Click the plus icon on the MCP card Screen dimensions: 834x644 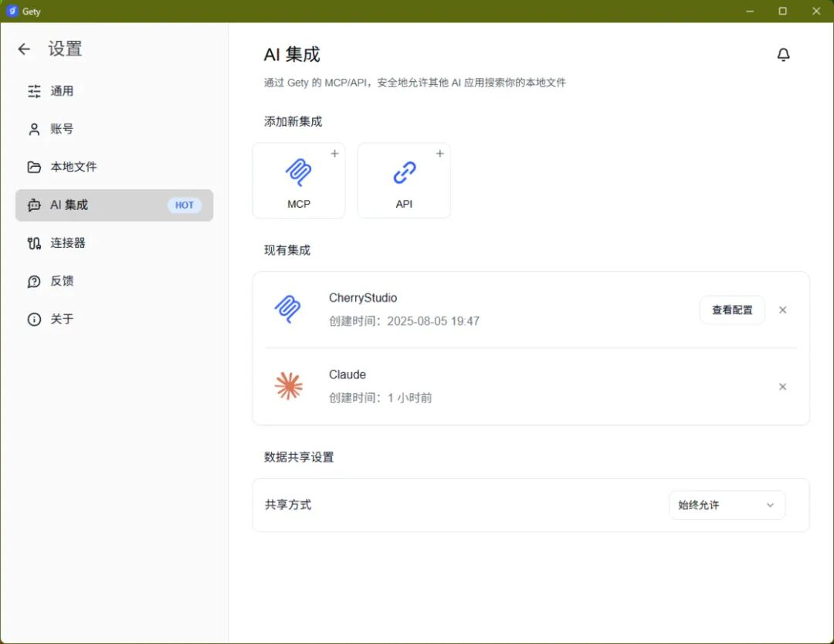(x=334, y=154)
